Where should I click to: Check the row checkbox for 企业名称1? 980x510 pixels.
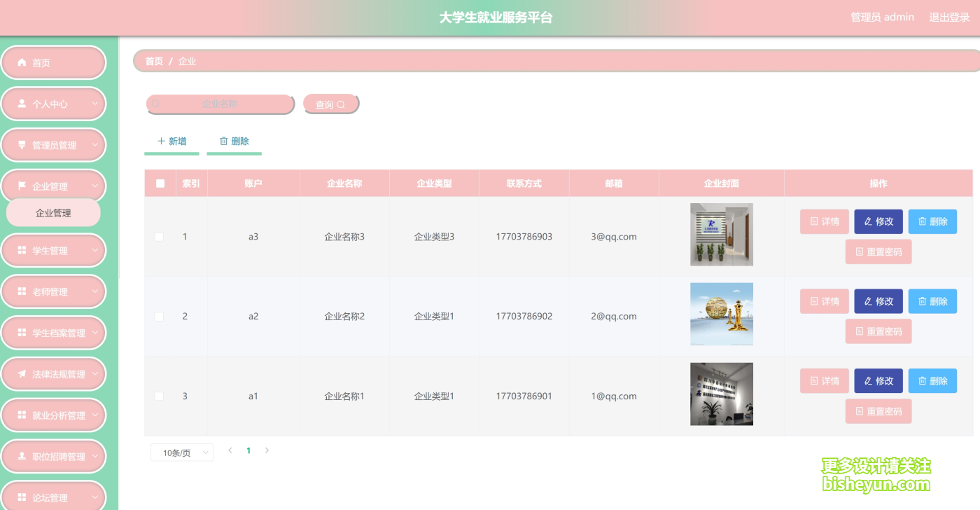tap(160, 396)
